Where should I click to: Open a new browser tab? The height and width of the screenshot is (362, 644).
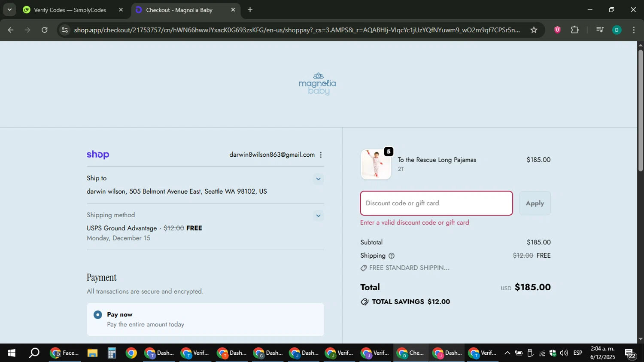click(250, 10)
